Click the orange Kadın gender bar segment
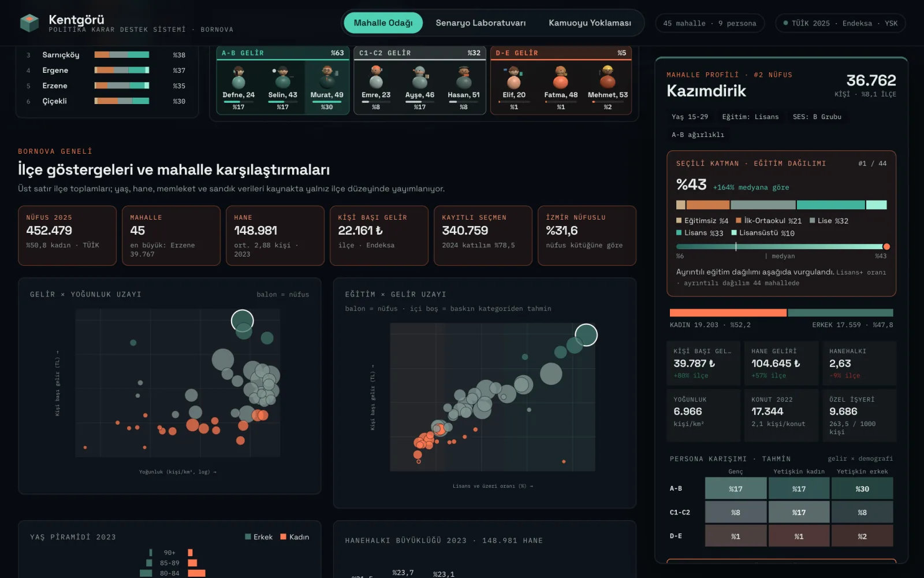This screenshot has height=578, width=924. pos(728,313)
